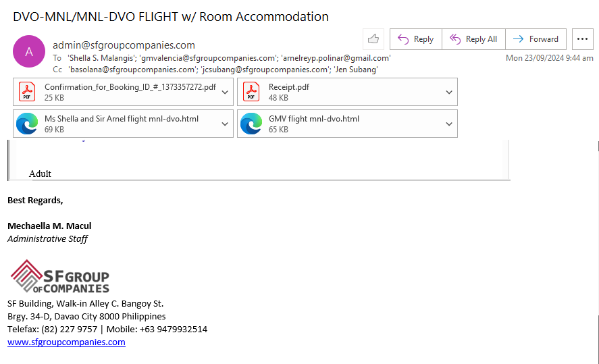The image size is (599, 364).
Task: Expand dropdown for Confirmation_for_Booking_ID PDF attachment
Action: coord(225,92)
